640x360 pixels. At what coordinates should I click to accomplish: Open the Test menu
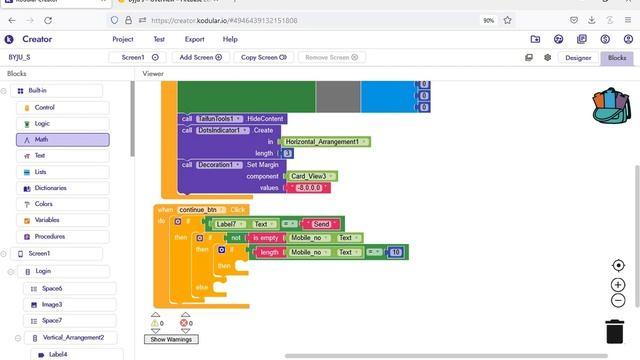[x=159, y=39]
